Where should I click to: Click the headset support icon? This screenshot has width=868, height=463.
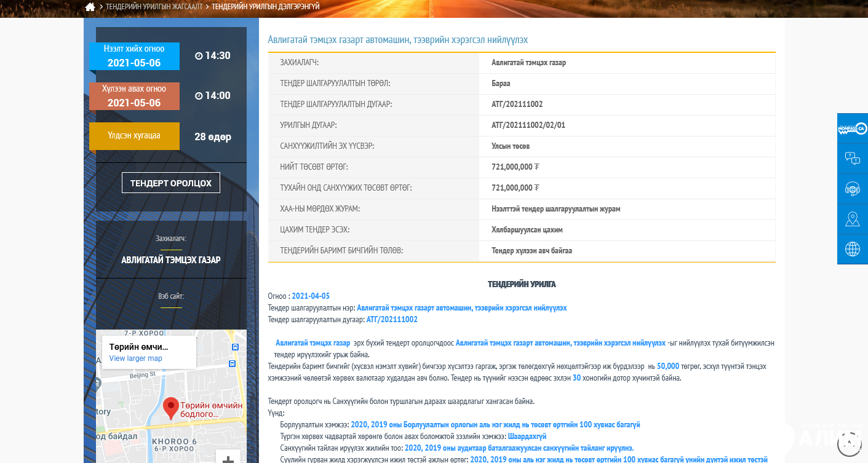852,189
